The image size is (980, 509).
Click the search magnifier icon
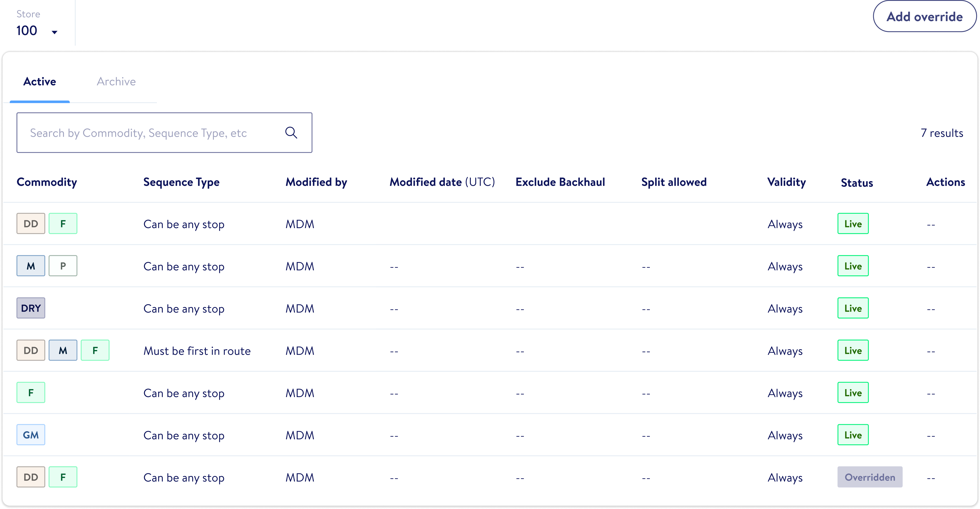tap(291, 133)
